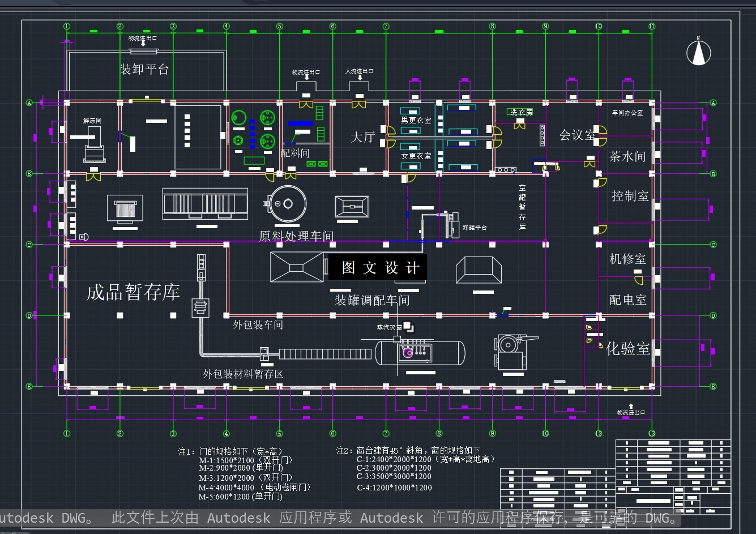Click the 装罐调配车间 label
This screenshot has width=756, height=534.
pyautogui.click(x=372, y=300)
